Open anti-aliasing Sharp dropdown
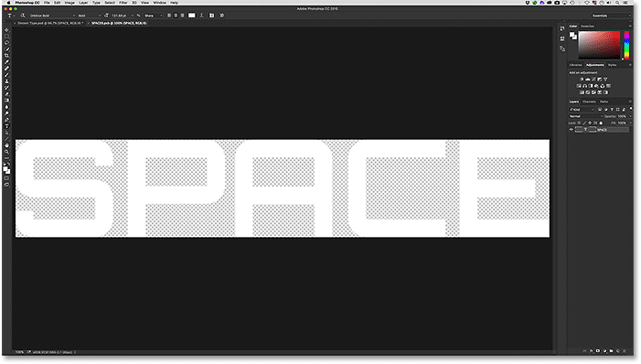Viewport: 641px width, 364px height. pos(153,16)
